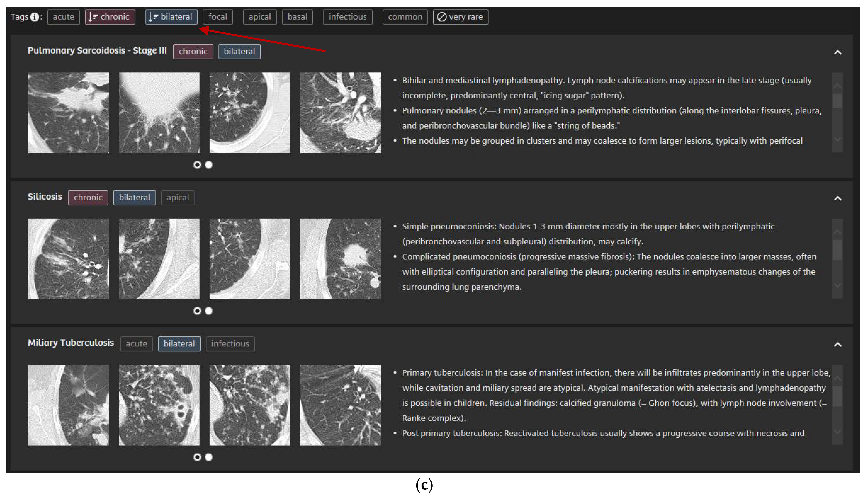Open third CT thumbnail of Silicosis
This screenshot has height=496, width=868.
[x=250, y=259]
